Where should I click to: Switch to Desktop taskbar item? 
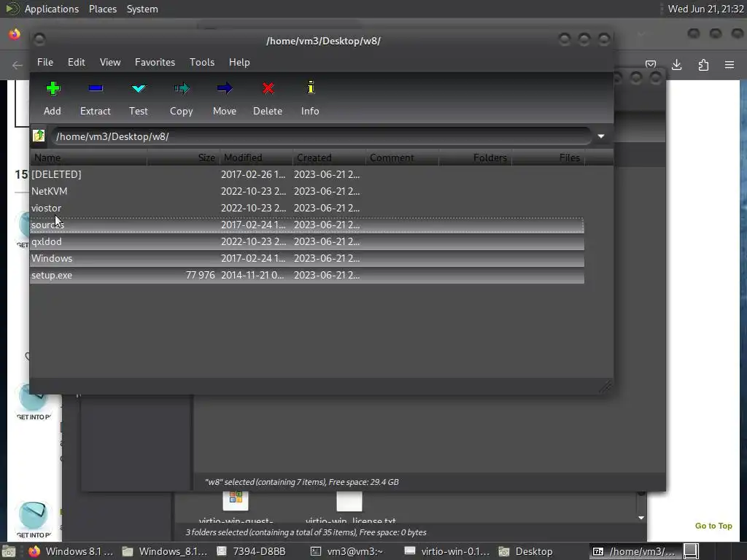click(525, 551)
